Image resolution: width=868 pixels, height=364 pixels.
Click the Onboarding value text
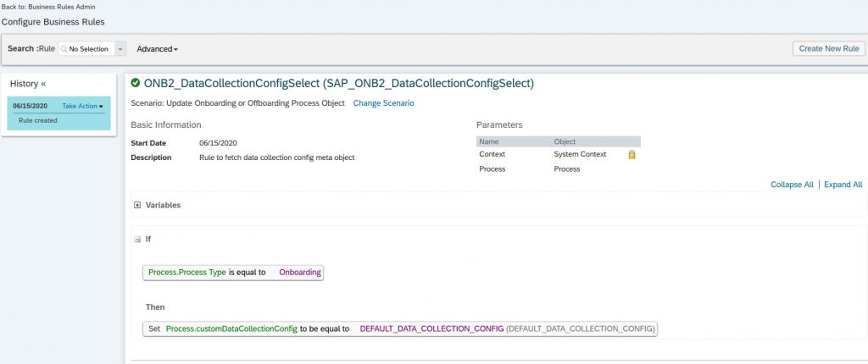click(300, 273)
